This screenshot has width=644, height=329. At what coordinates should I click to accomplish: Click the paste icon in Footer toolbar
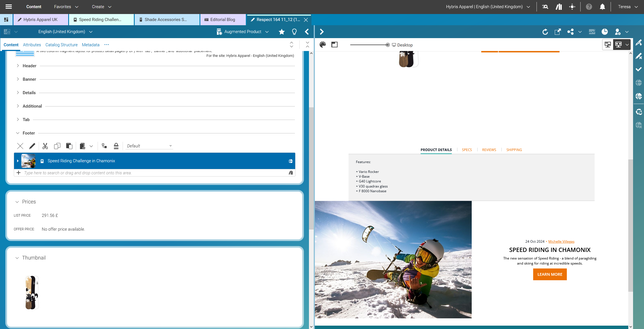69,146
